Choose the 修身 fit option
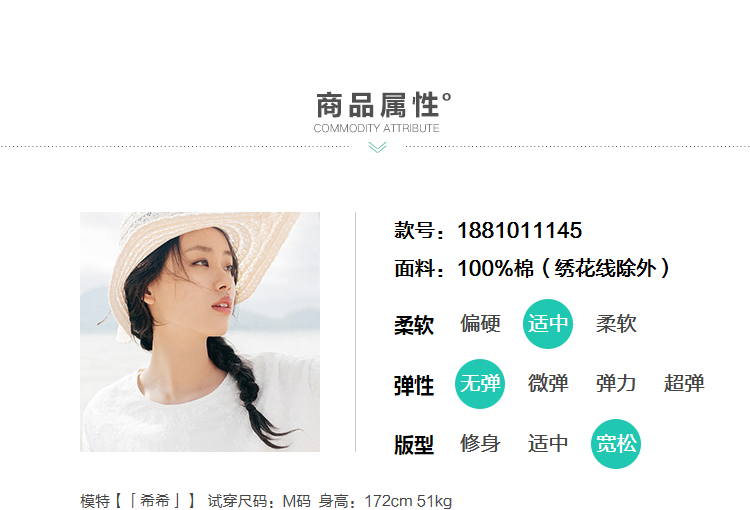This screenshot has width=750, height=510. click(x=480, y=443)
